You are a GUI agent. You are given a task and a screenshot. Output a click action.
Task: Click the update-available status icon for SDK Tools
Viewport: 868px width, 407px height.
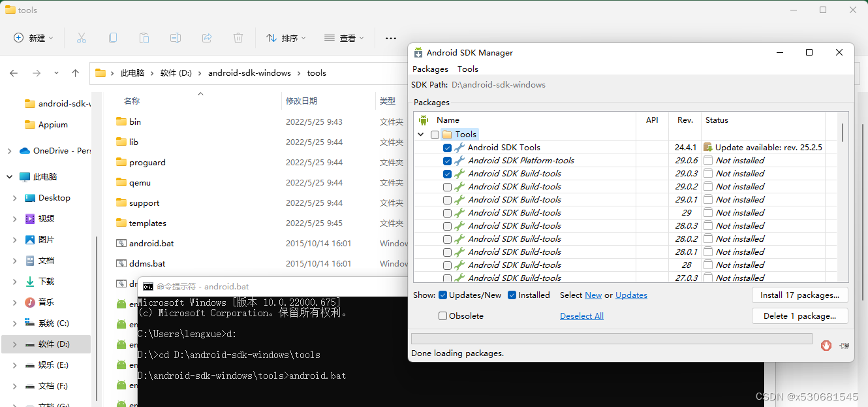click(707, 148)
